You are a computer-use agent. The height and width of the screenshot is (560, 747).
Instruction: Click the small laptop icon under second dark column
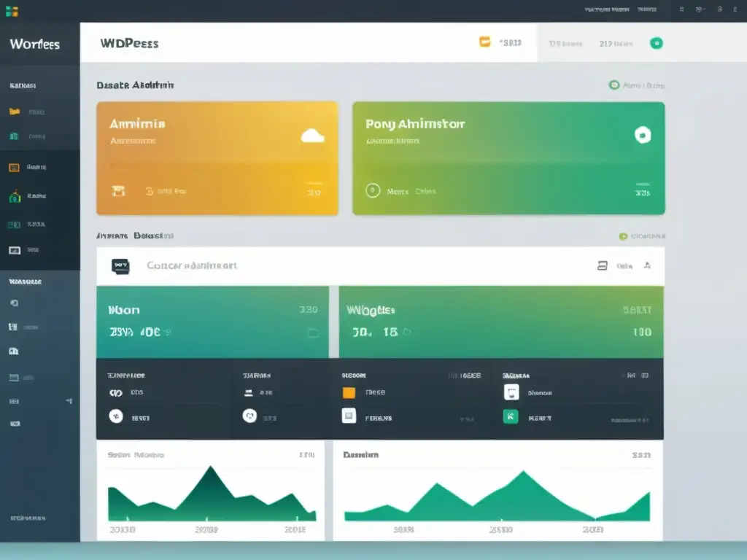point(248,393)
